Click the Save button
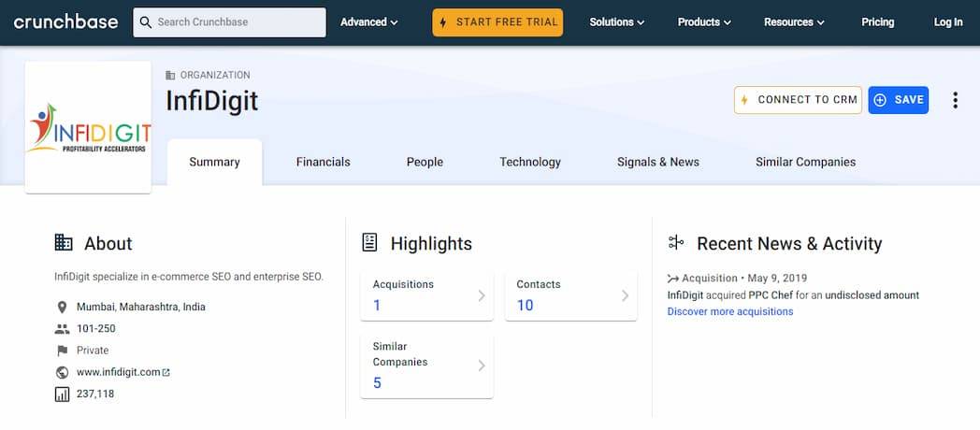 tap(898, 100)
